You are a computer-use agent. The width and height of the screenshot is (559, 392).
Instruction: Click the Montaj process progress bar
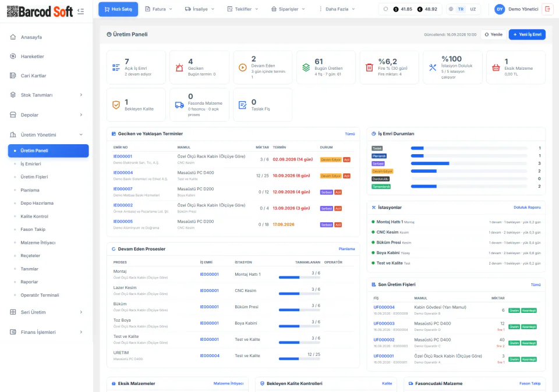pos(299,277)
